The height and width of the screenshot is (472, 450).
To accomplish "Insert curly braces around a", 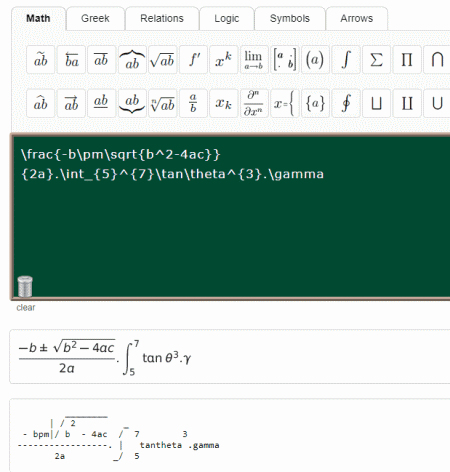I will click(x=315, y=103).
